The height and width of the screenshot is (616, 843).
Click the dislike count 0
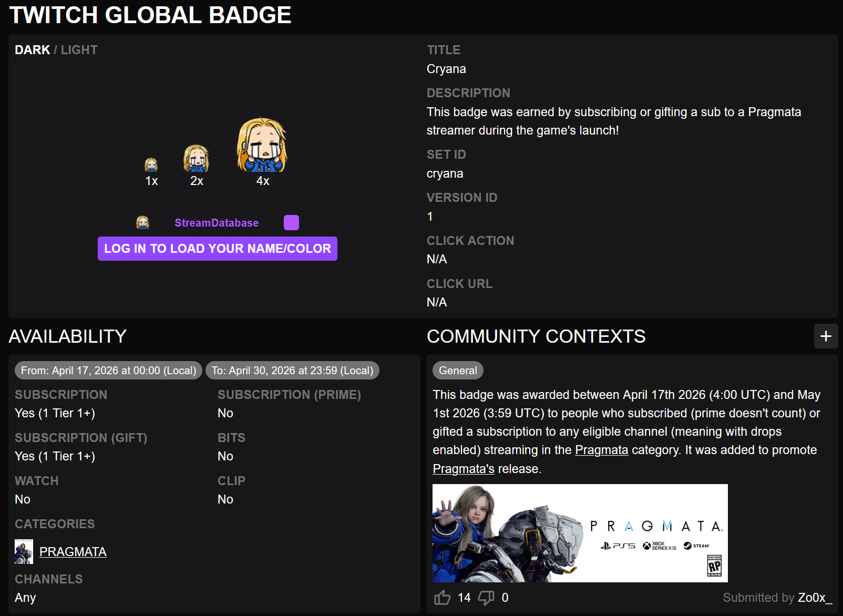[x=505, y=598]
